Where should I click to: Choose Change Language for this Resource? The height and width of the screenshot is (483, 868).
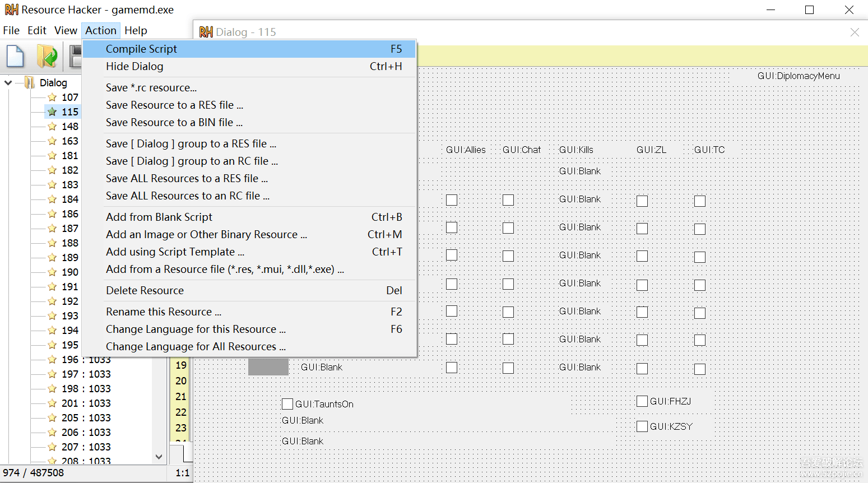[x=249, y=329]
